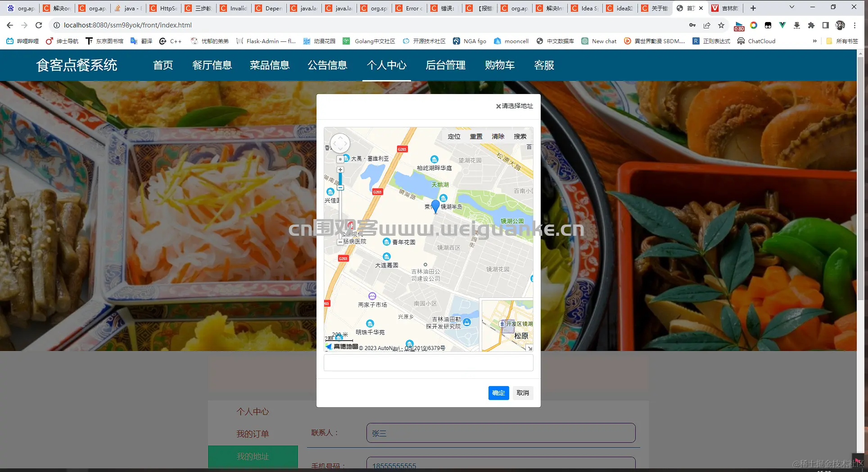Click the 青年花园 building icon on the map
This screenshot has height=472, width=868.
pyautogui.click(x=386, y=242)
